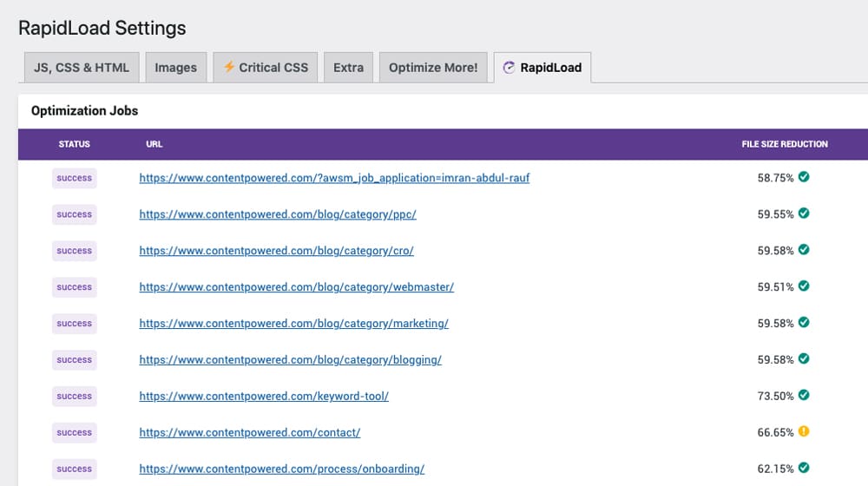Open the contact page URL link
This screenshot has height=486, width=868.
click(250, 433)
